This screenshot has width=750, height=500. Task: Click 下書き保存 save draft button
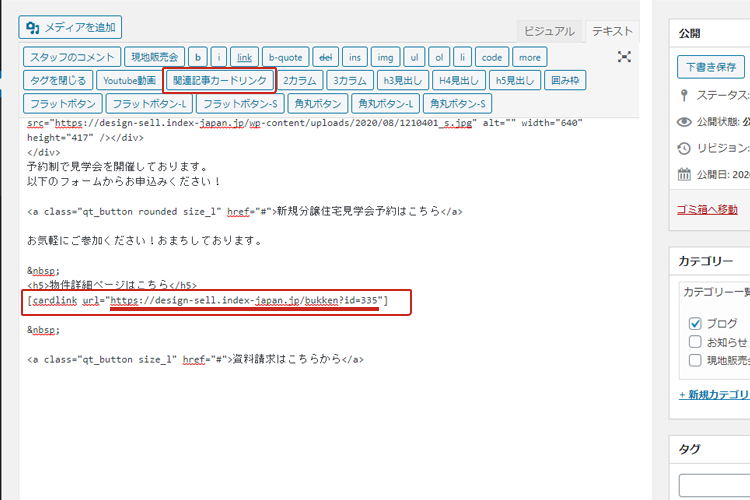point(710,68)
